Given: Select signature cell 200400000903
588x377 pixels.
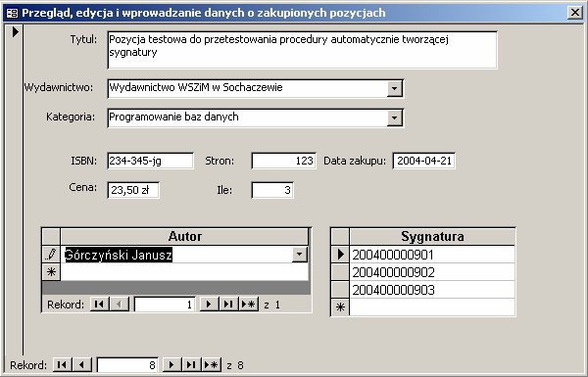Looking at the screenshot, I should point(432,290).
